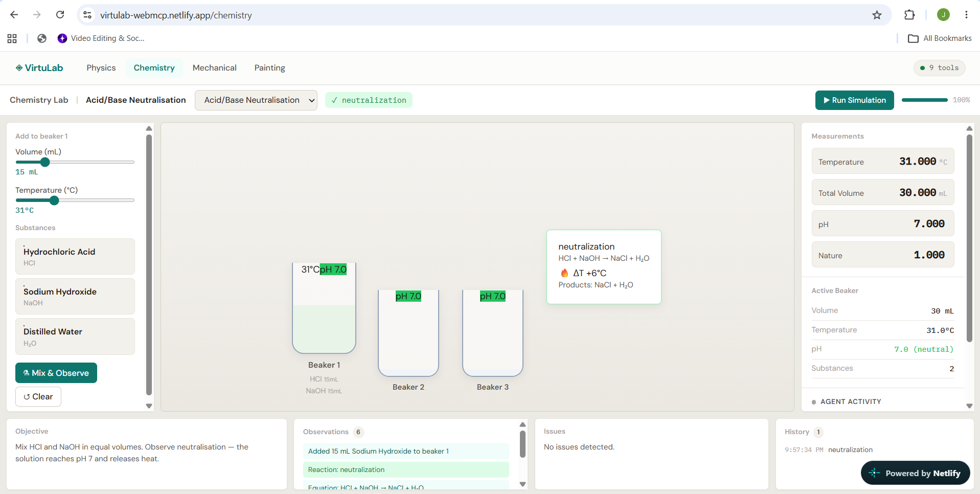Viewport: 980px width, 494px height.
Task: Open the Acid/Base Neutralisation experiment dropdown
Action: pos(256,100)
